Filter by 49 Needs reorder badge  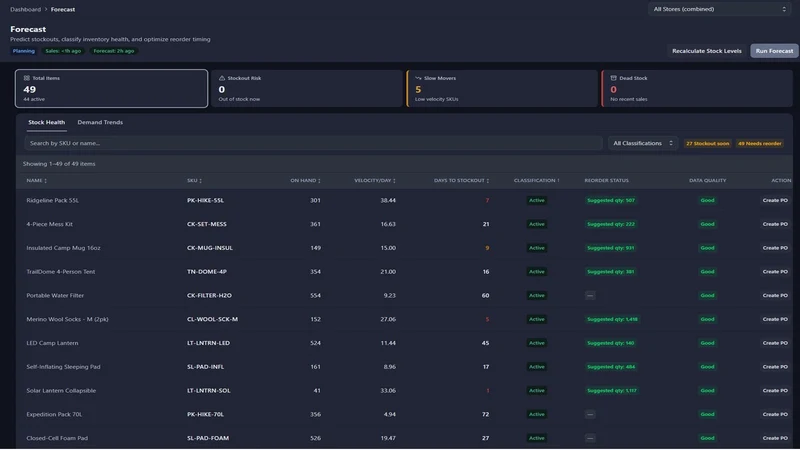(760, 143)
